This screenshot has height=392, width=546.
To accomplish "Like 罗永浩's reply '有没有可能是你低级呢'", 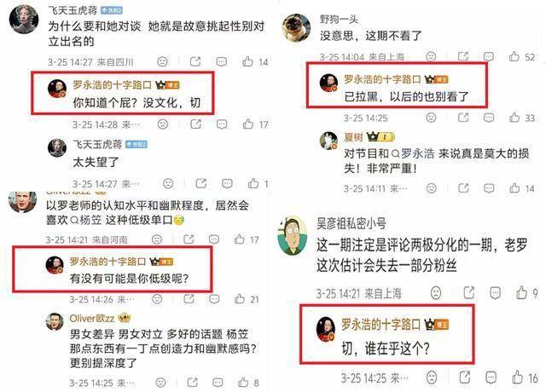I will point(240,299).
